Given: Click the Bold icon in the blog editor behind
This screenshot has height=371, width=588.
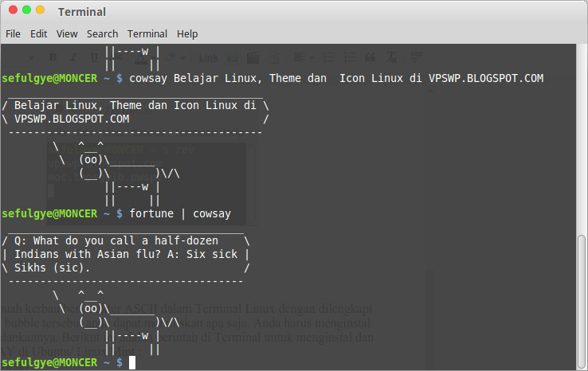Looking at the screenshot, I should pos(53,57).
